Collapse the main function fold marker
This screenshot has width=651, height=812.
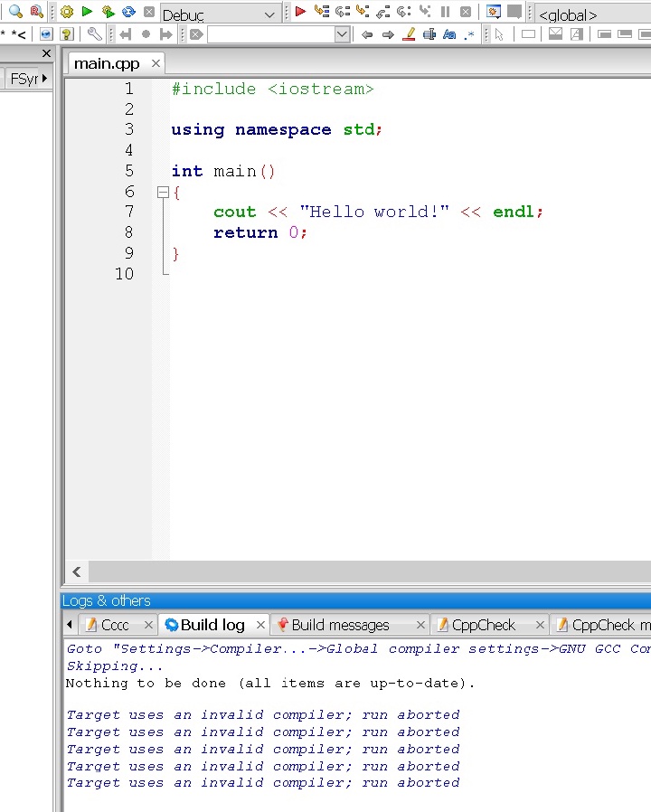[x=163, y=192]
